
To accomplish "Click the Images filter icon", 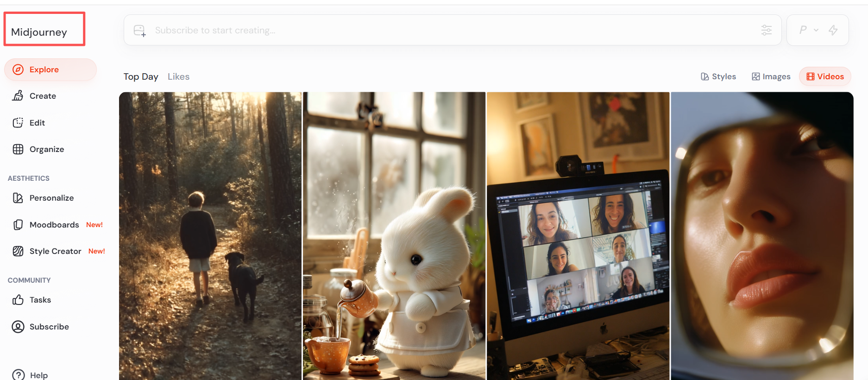I will click(x=756, y=76).
